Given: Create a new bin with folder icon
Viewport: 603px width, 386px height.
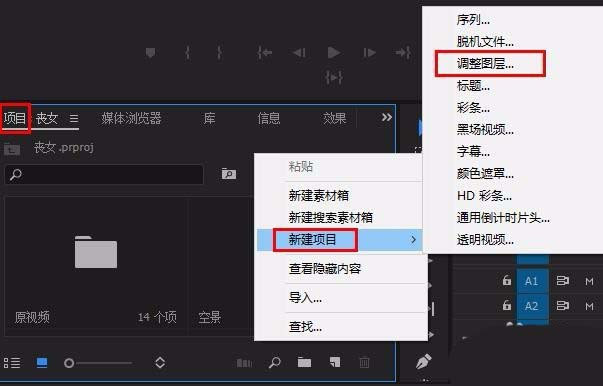Looking at the screenshot, I should click(304, 362).
